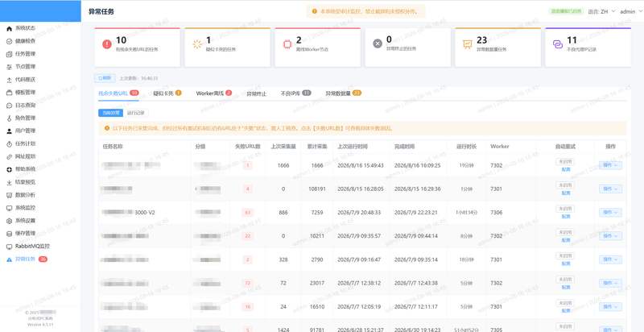Switch to the 疑似卡死 tab
644x332 pixels.
[x=167, y=93]
